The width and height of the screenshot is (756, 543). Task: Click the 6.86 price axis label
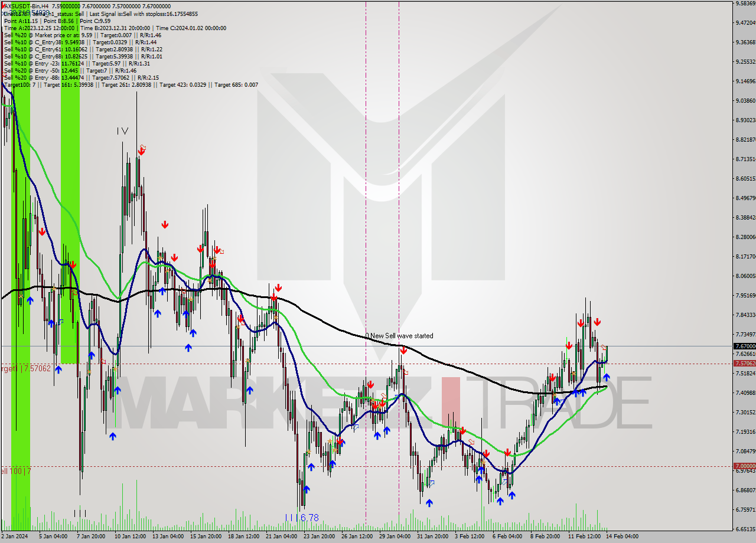pyautogui.click(x=745, y=490)
